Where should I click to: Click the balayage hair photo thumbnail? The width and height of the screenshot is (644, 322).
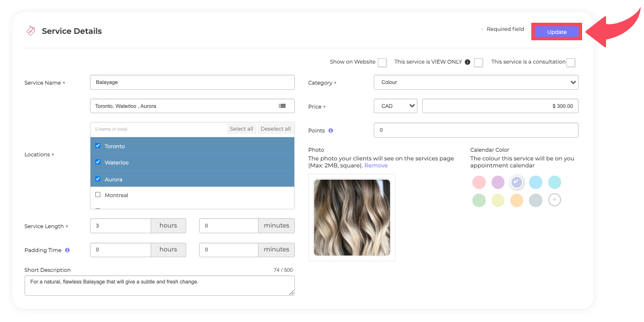(352, 218)
